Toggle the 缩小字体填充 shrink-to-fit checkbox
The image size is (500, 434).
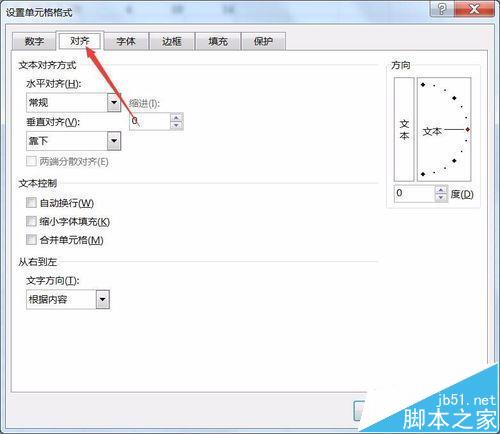31,221
